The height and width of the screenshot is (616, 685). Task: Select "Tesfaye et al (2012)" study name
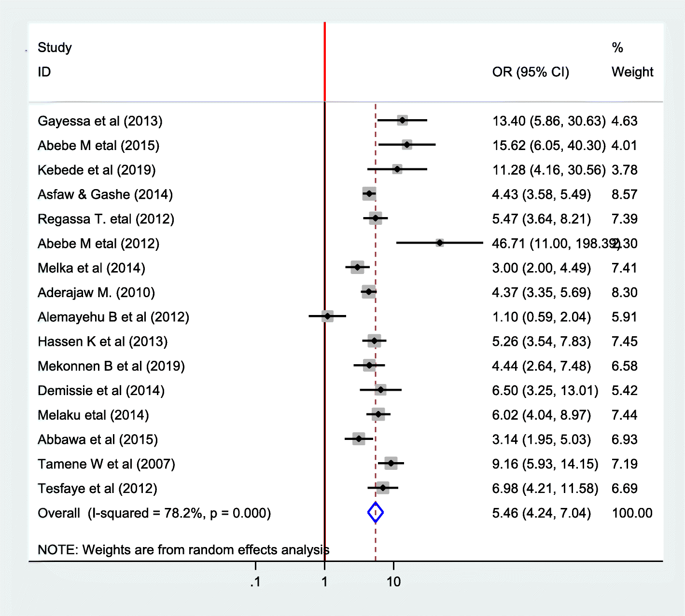98,489
